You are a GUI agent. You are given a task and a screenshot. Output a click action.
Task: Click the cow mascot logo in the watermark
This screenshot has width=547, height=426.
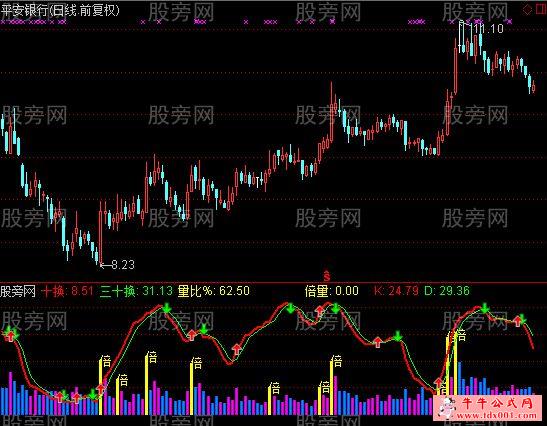(447, 408)
